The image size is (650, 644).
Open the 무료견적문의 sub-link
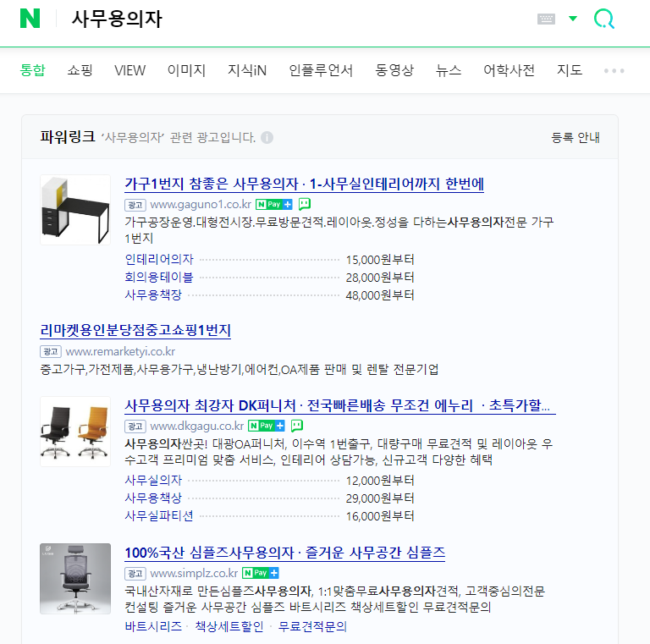point(312,626)
